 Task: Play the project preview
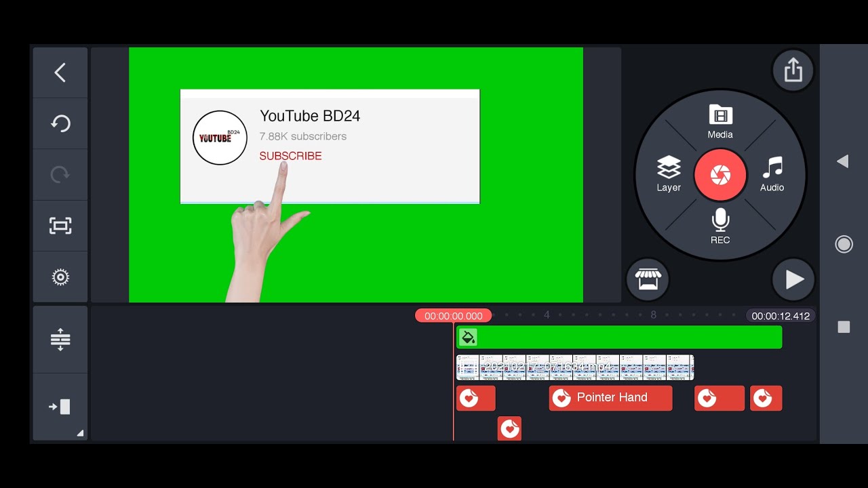click(793, 279)
